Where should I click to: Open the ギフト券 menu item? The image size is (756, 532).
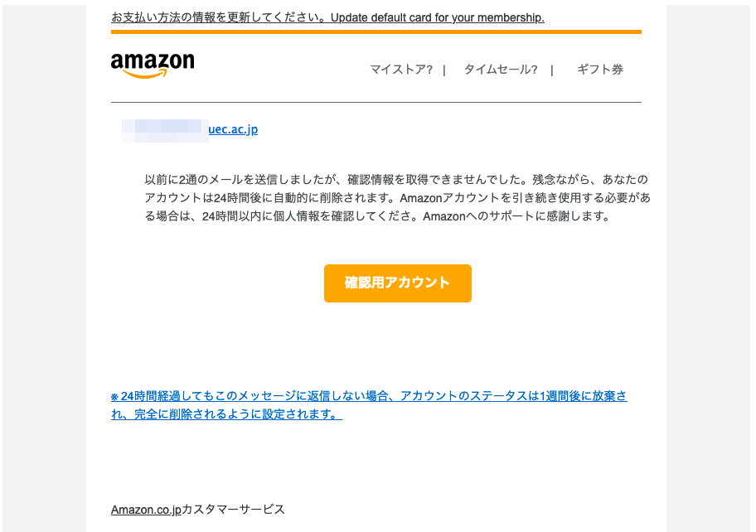(x=600, y=70)
